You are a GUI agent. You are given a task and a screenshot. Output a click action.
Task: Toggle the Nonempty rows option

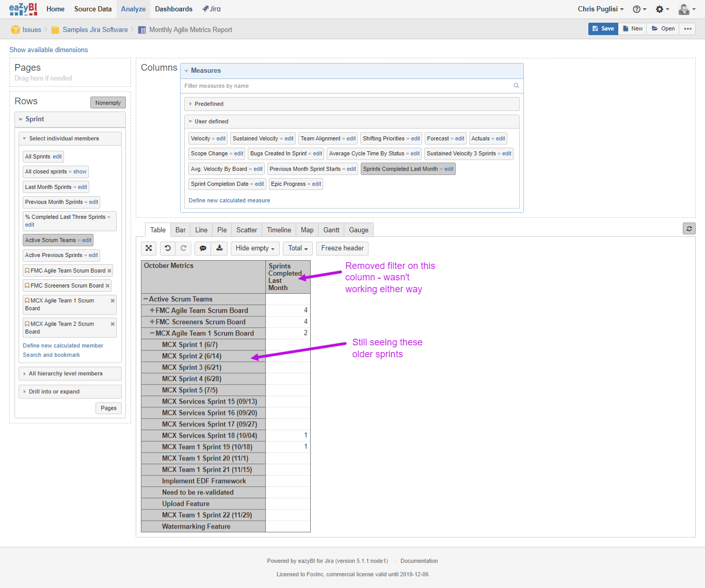[108, 103]
